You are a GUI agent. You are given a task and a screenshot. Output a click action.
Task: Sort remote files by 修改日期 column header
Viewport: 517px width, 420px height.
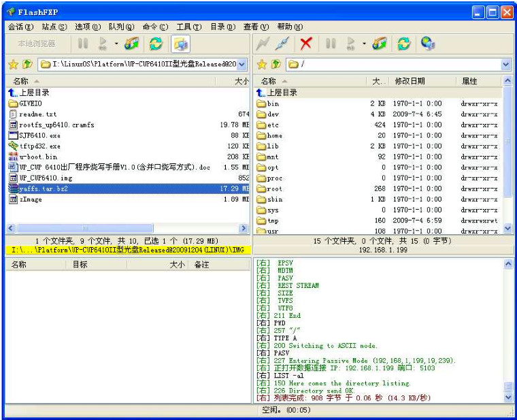(x=422, y=81)
